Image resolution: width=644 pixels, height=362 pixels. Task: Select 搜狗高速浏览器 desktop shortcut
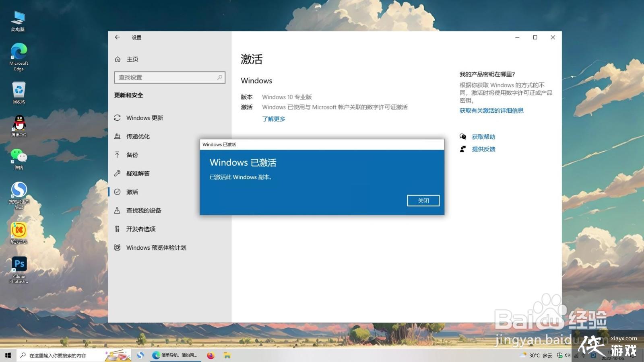pyautogui.click(x=19, y=195)
